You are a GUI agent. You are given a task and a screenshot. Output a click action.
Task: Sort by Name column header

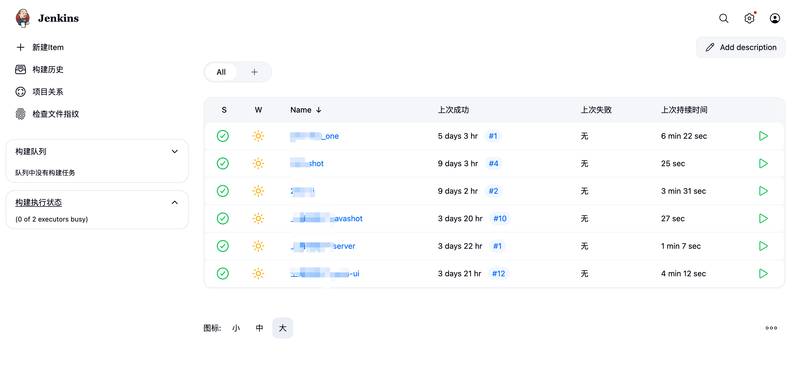(x=306, y=110)
